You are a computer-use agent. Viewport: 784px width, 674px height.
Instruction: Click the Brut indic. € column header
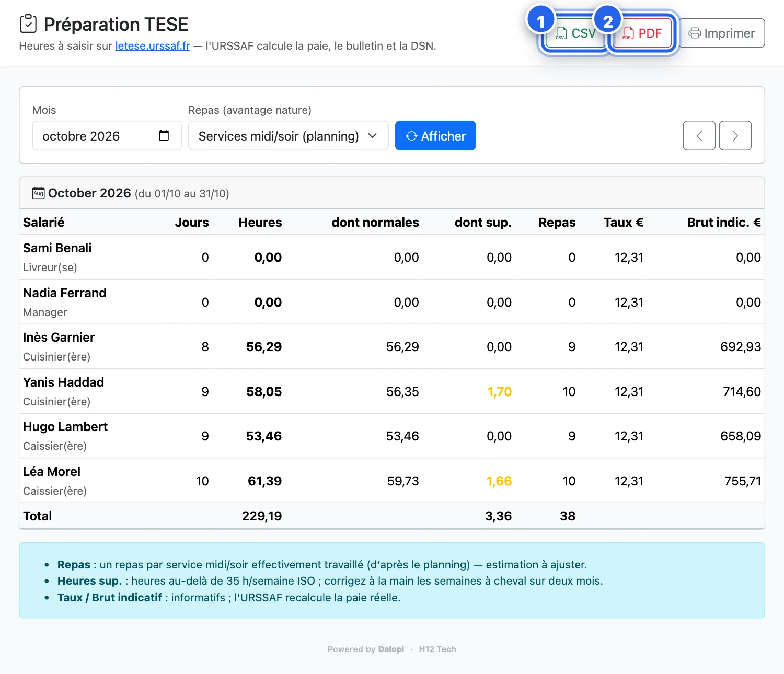coord(724,223)
